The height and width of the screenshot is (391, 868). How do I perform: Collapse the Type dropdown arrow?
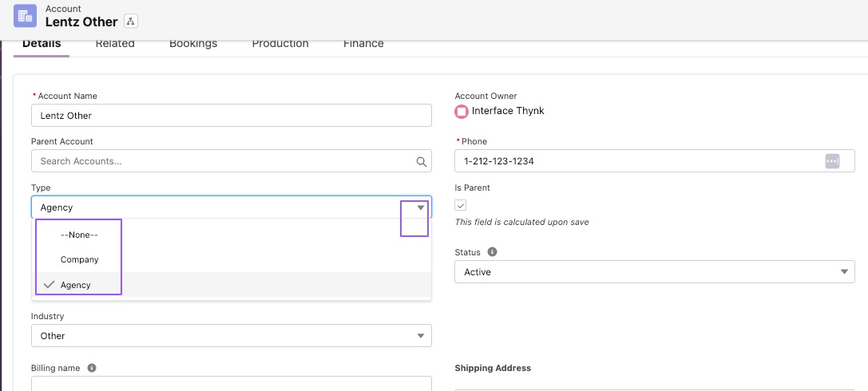pos(421,207)
